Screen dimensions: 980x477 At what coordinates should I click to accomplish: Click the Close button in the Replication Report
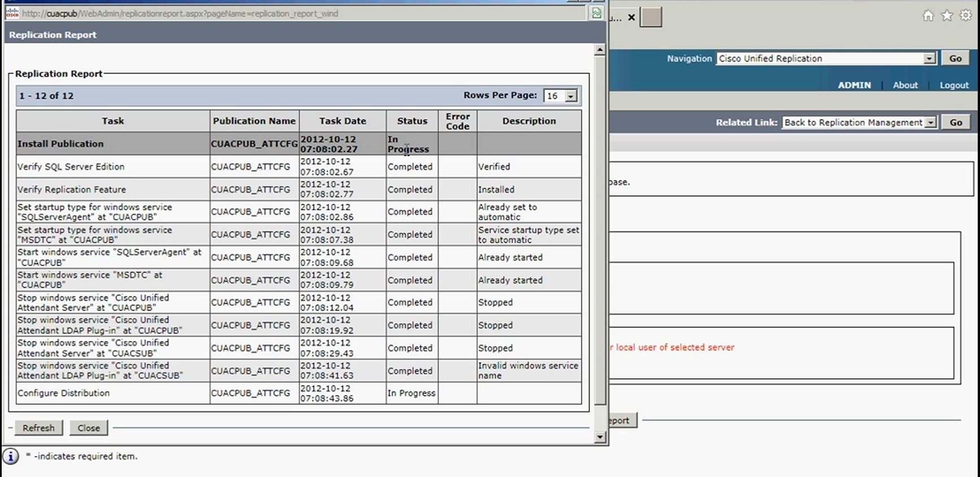tap(89, 428)
